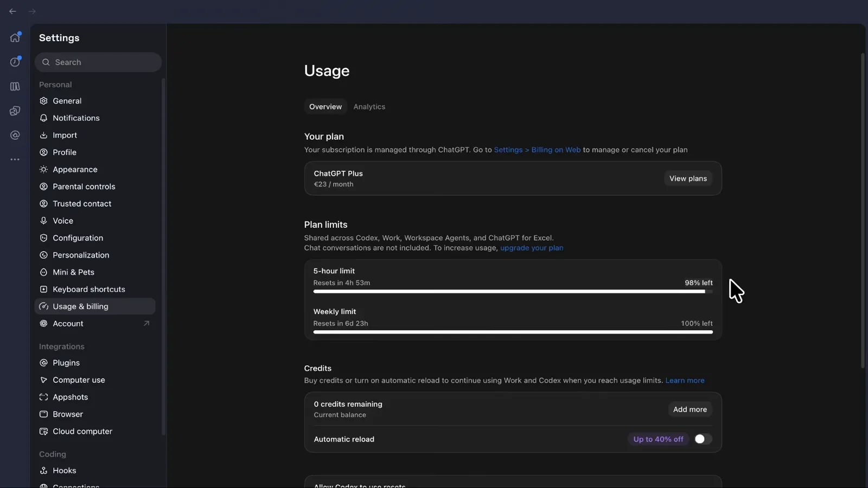Click the sun icon beside Appearance
This screenshot has height=488, width=868.
44,170
